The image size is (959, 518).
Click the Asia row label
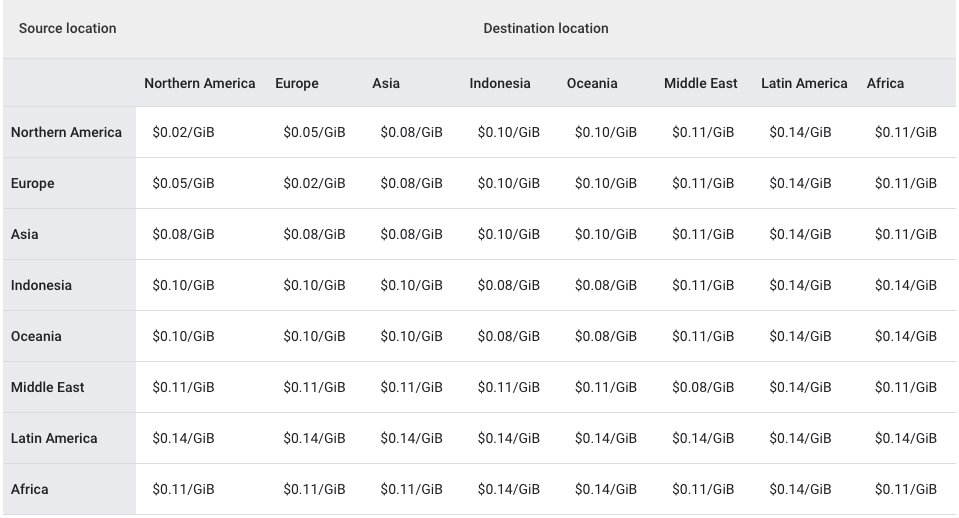[x=24, y=234]
